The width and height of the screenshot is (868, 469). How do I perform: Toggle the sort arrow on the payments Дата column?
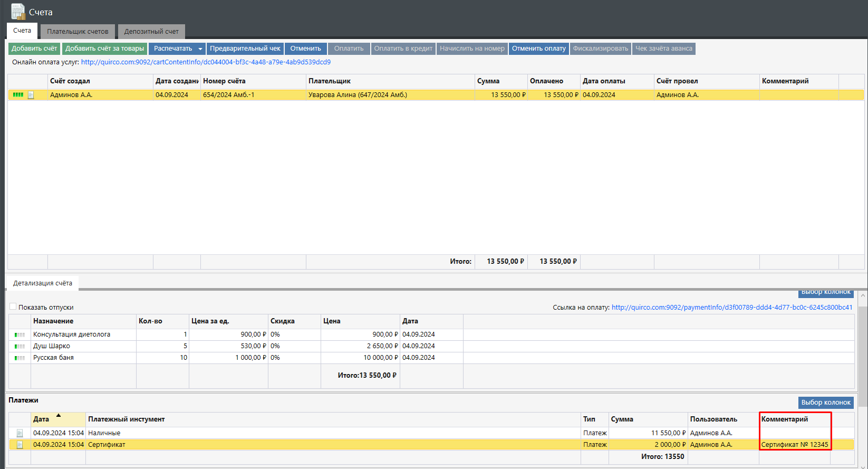(x=59, y=416)
